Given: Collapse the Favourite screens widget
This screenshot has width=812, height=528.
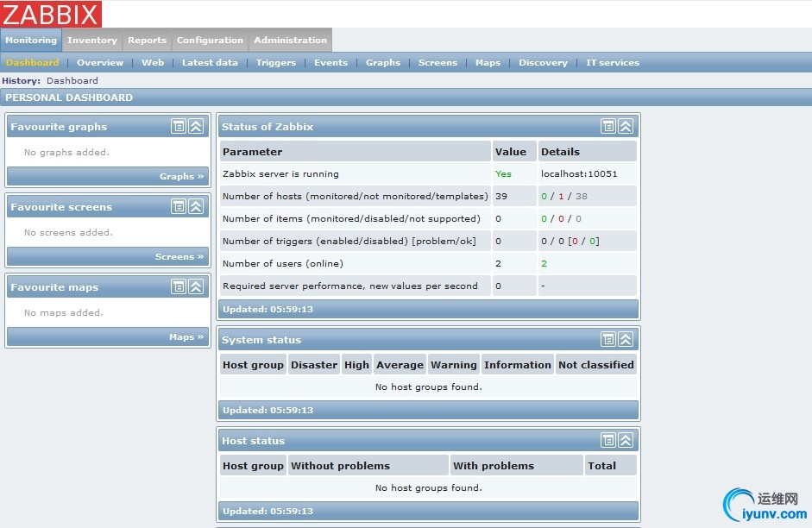Looking at the screenshot, I should point(196,206).
